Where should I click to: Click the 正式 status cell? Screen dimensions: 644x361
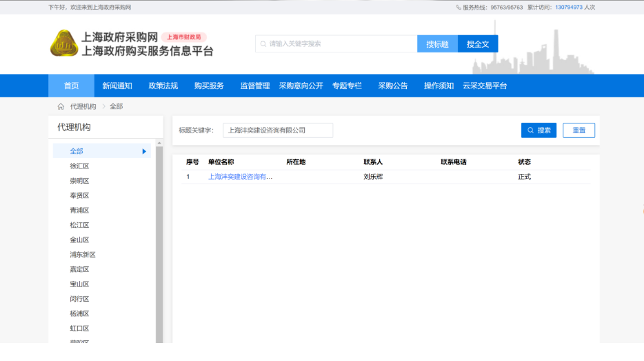tap(525, 177)
